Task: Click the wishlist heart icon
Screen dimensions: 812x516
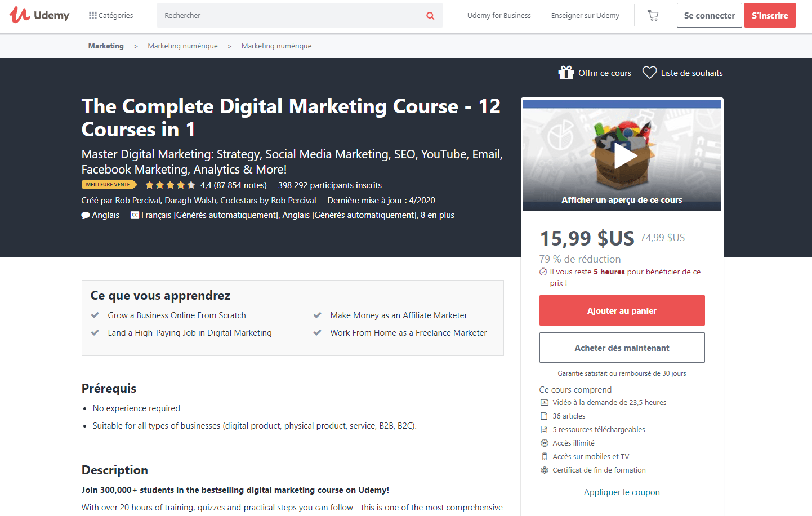Action: (649, 73)
